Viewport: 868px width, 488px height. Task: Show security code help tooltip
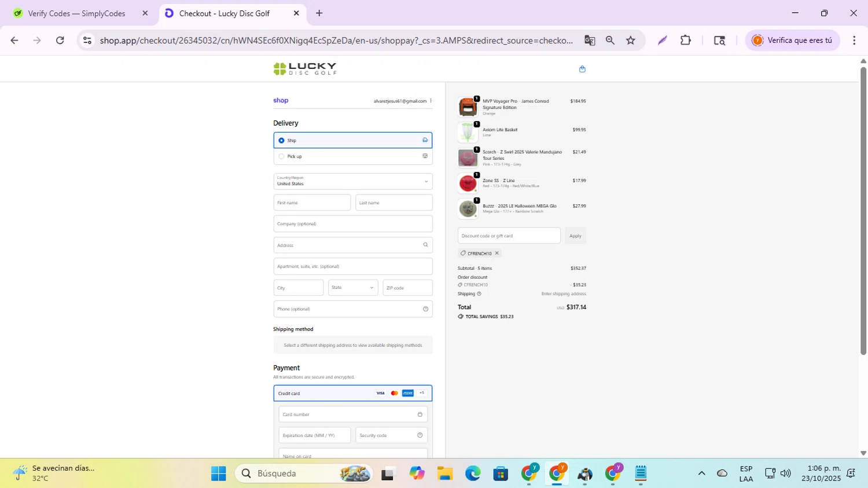coord(420,435)
